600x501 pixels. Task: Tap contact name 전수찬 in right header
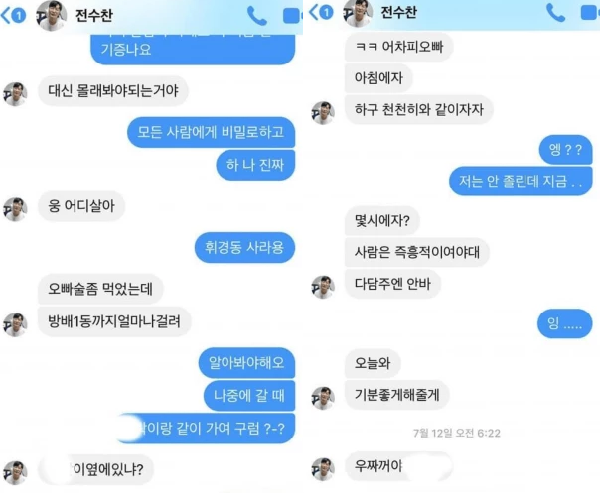pos(398,12)
